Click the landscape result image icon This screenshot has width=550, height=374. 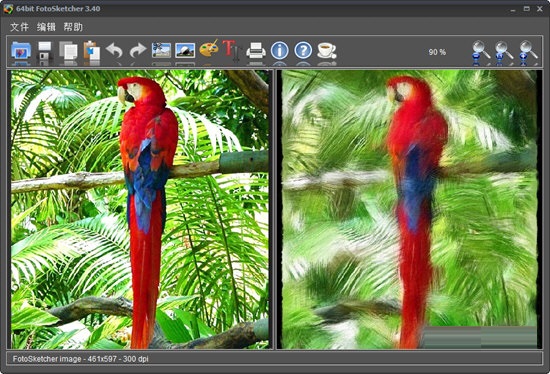[185, 50]
